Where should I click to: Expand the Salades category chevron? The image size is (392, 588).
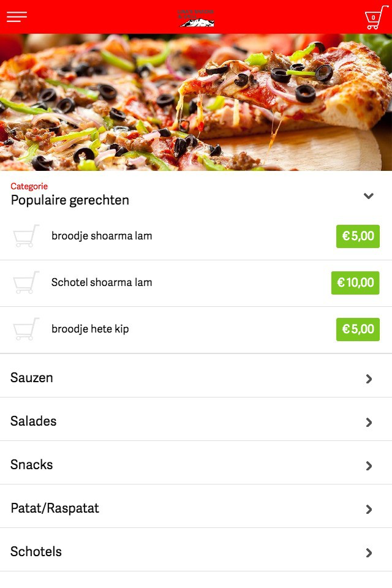pos(369,422)
